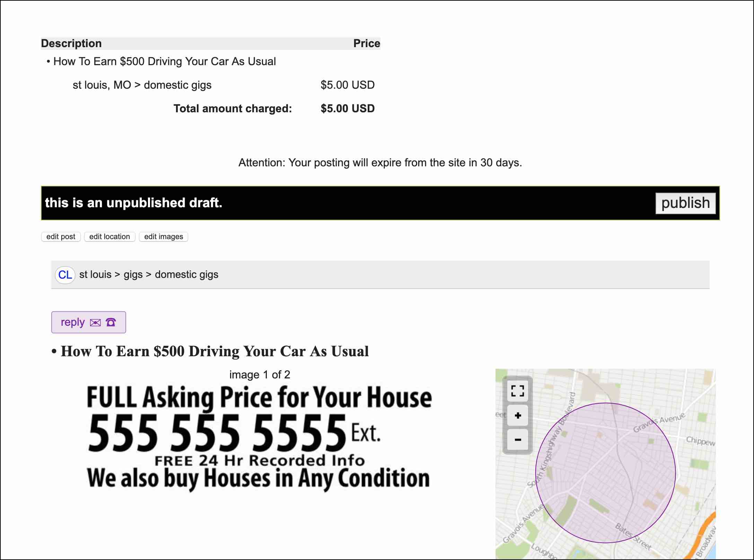Click the How To Earn $500 posting heading
The height and width of the screenshot is (560, 754).
click(x=214, y=351)
